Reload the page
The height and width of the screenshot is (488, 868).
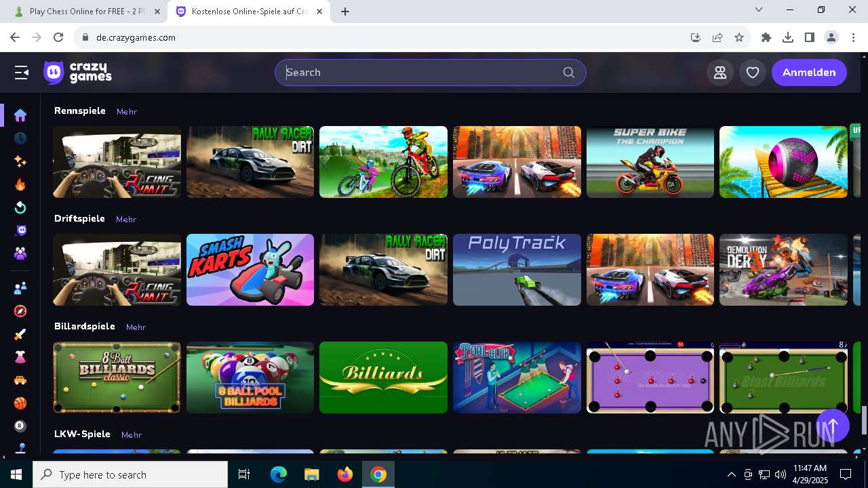pos(59,37)
